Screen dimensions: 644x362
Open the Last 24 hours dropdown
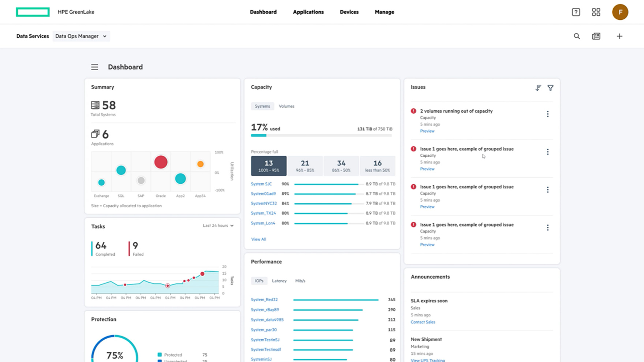218,226
